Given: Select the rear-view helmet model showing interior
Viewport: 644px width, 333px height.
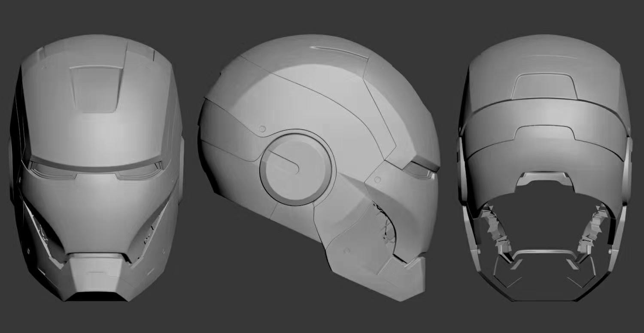Looking at the screenshot, I should click(545, 168).
